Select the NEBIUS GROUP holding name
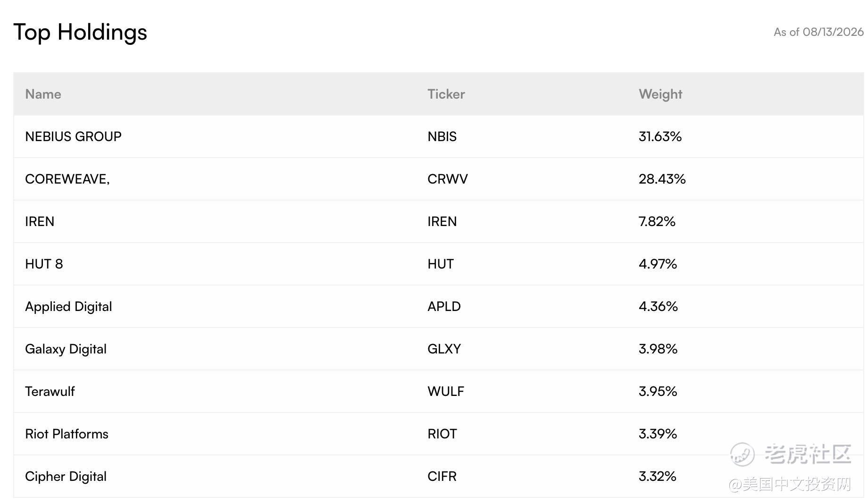Screen dimensions: 868x504 (x=73, y=136)
